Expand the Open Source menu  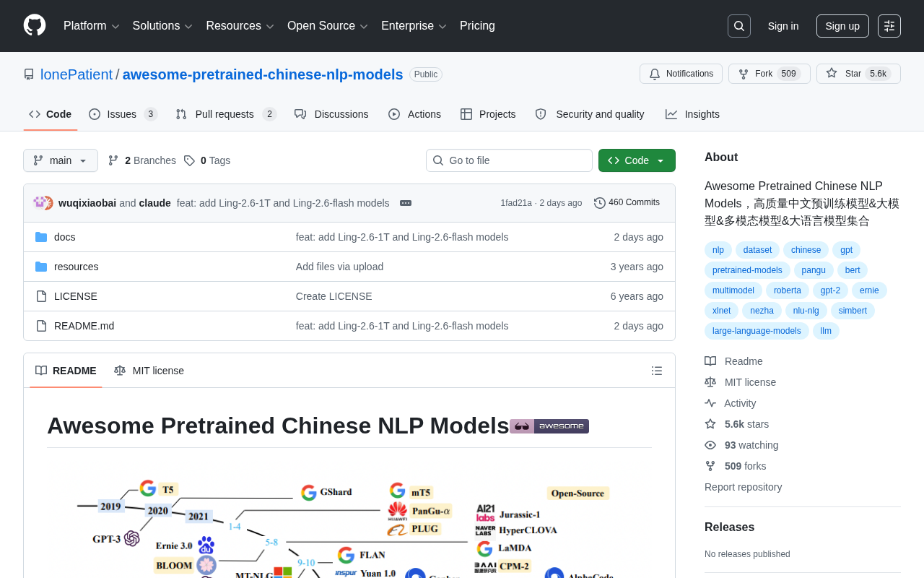(328, 26)
